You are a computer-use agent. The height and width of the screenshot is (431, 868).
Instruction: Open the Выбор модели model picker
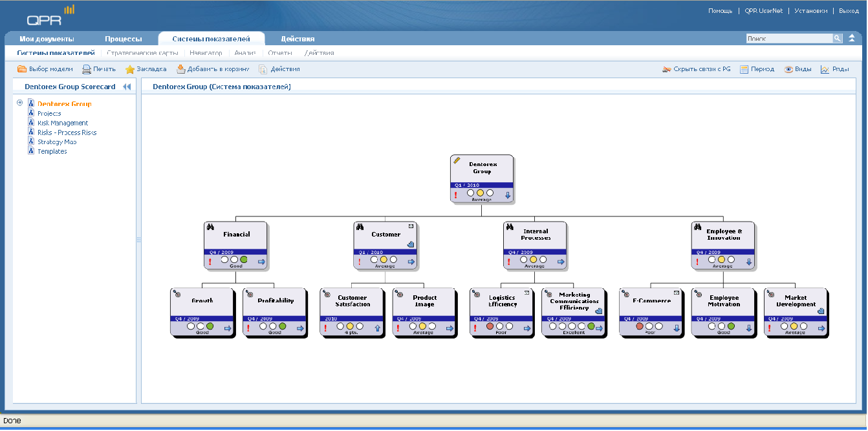point(45,69)
